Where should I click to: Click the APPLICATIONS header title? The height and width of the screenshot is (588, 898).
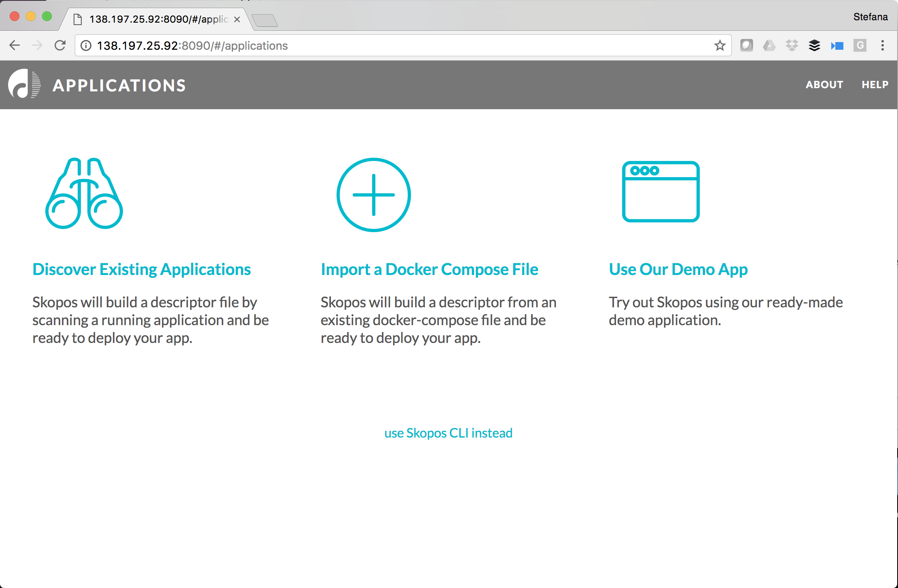coord(119,85)
